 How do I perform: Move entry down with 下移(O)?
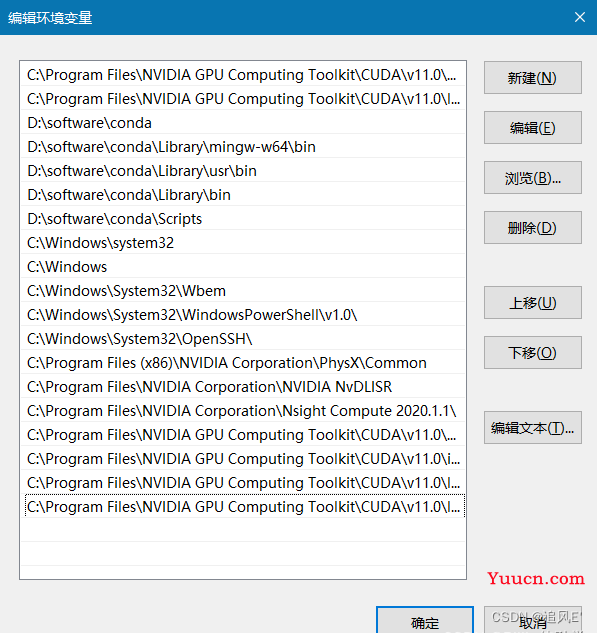tap(532, 352)
